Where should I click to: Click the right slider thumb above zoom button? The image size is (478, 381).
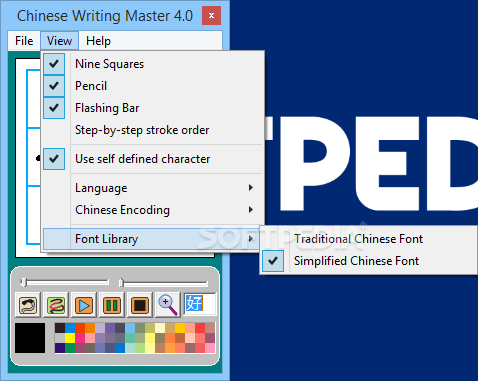[x=121, y=282]
